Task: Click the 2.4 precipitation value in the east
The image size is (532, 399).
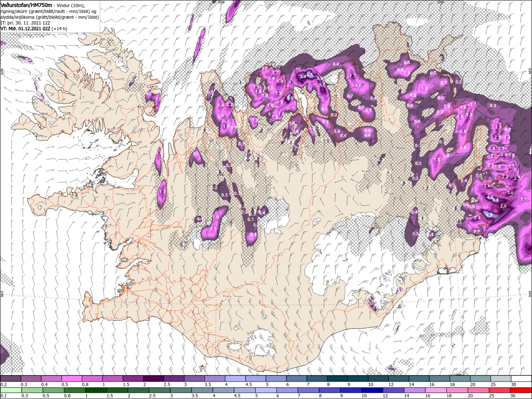Action: coord(477,218)
